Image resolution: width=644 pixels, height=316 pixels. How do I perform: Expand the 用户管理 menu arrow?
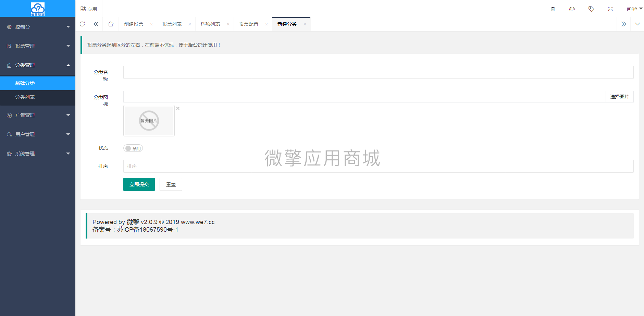point(68,134)
